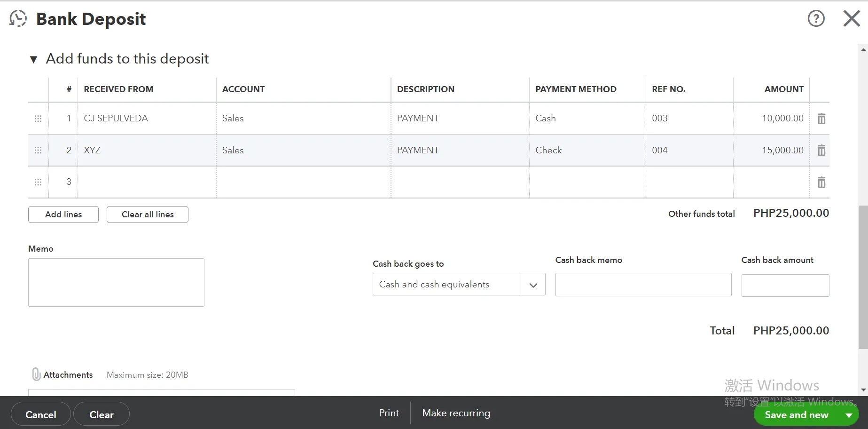The height and width of the screenshot is (429, 868).
Task: Open the Cash back goes to dropdown
Action: click(533, 285)
